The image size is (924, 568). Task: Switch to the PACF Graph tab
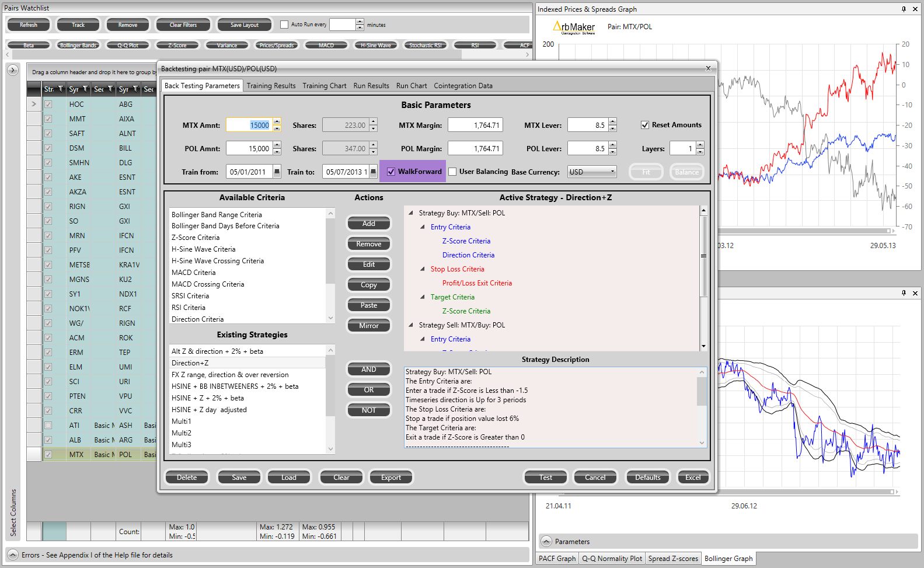[557, 559]
